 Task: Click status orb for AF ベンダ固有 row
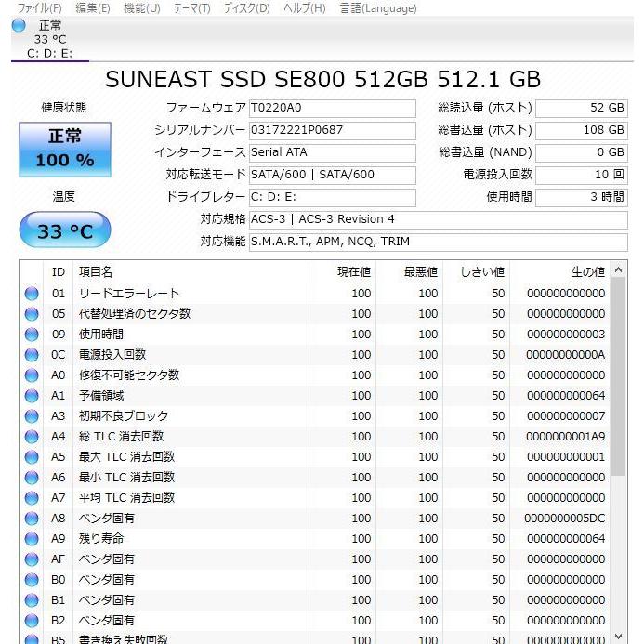[32, 559]
